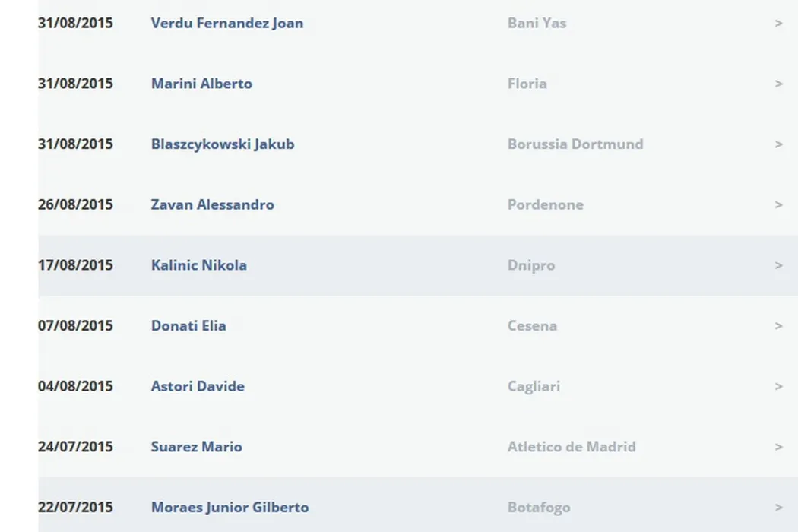
Task: Click the Atletico de Madrid club name
Action: (x=571, y=447)
